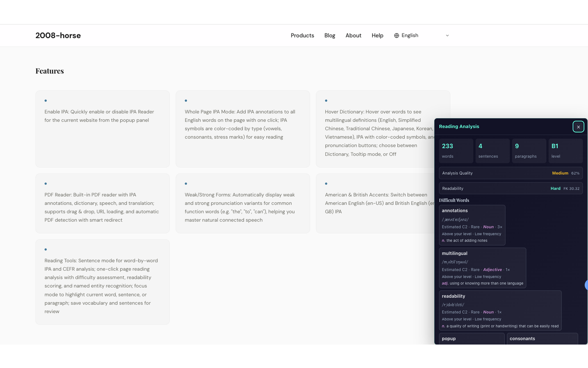Select the "Whole Page IPA Mode" feature card

[x=243, y=129]
